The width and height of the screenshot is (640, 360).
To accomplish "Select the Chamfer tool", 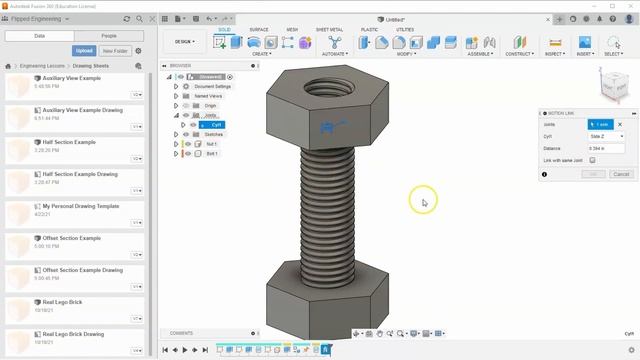I will 399,42.
